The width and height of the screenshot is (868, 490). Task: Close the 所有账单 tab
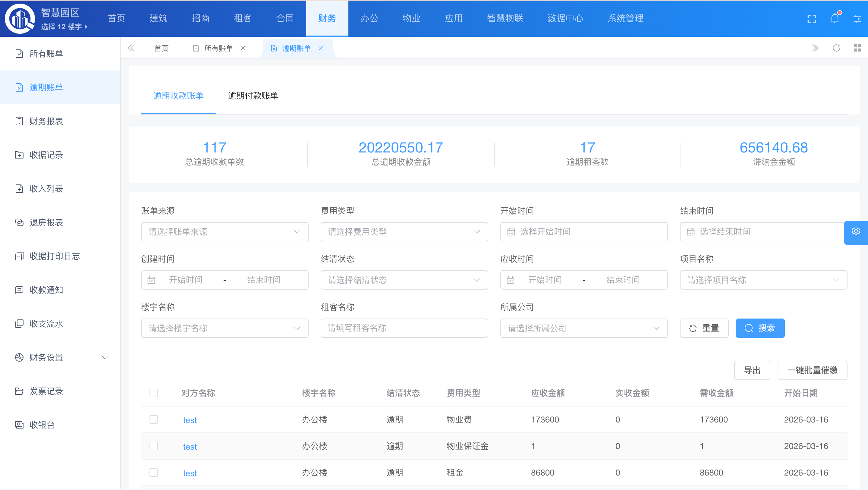tap(243, 49)
